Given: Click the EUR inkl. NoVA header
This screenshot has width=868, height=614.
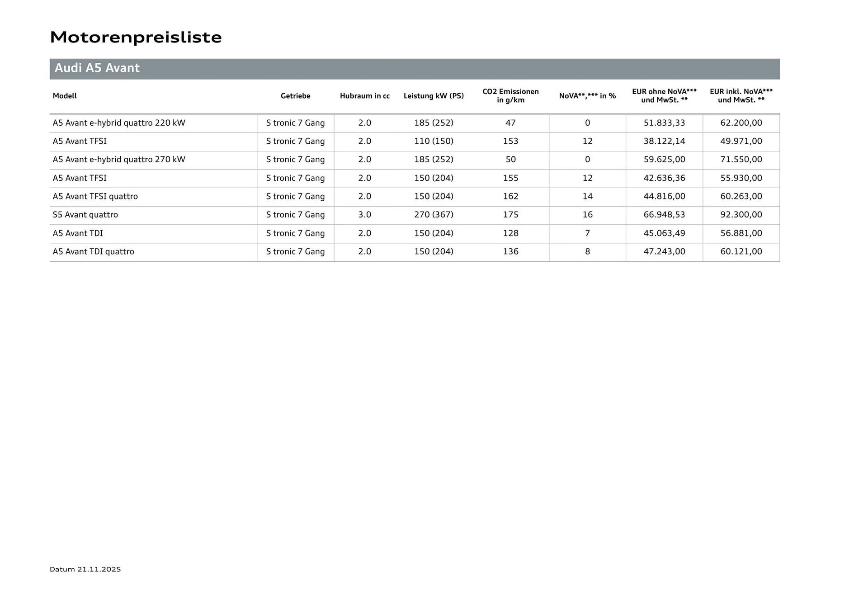Looking at the screenshot, I should click(x=741, y=95).
